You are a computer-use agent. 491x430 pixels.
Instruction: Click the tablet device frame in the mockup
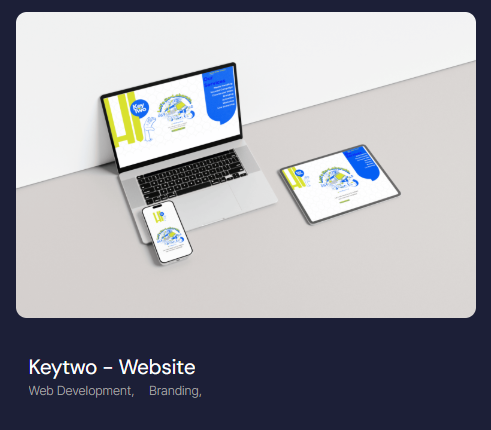point(339,184)
